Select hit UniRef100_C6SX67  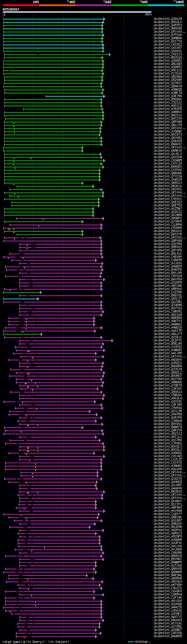coord(168,48)
